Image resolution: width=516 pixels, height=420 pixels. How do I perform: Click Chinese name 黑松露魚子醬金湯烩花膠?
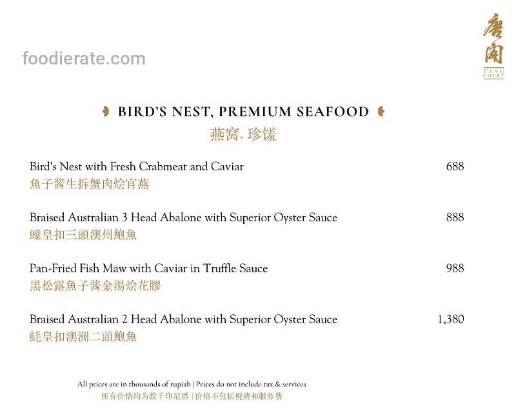tap(95, 286)
